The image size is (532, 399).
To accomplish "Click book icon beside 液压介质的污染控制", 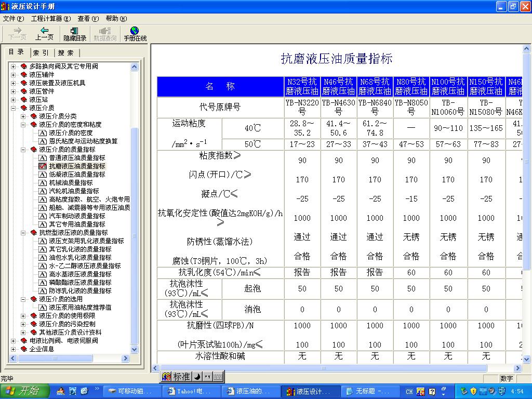I will coord(34,324).
